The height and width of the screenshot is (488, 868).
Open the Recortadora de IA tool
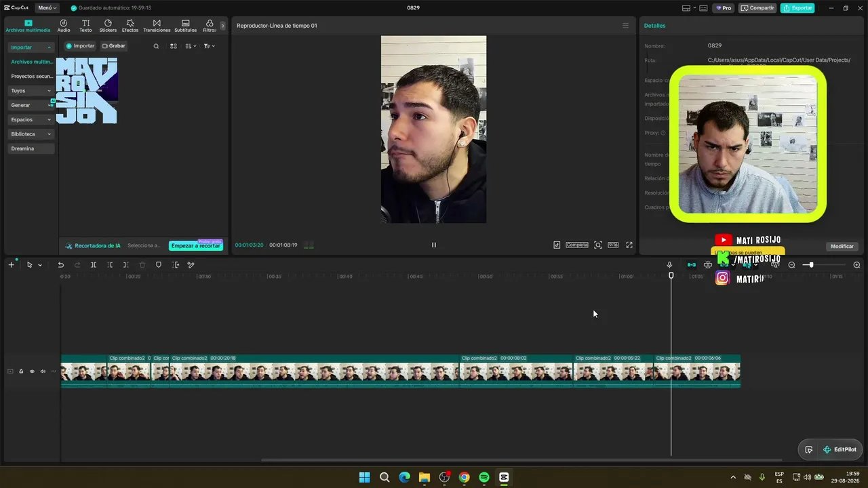point(93,245)
